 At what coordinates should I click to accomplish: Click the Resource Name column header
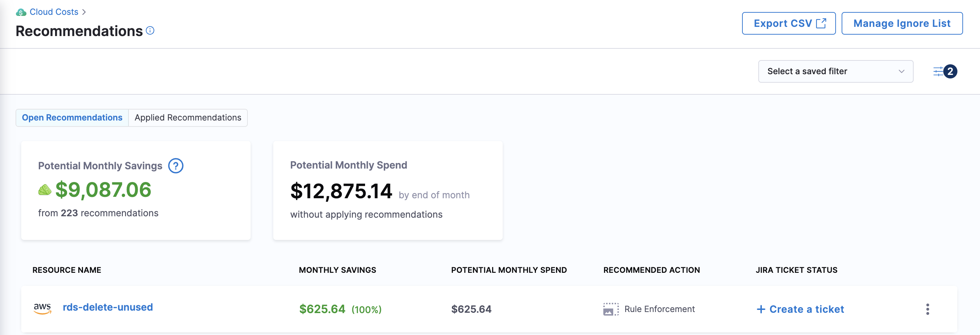pyautogui.click(x=67, y=270)
